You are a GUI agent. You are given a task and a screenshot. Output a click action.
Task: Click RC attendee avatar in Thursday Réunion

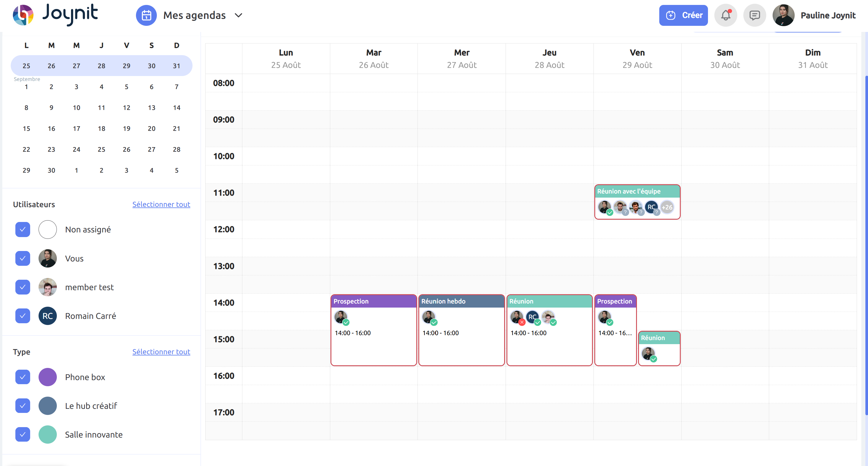click(532, 317)
